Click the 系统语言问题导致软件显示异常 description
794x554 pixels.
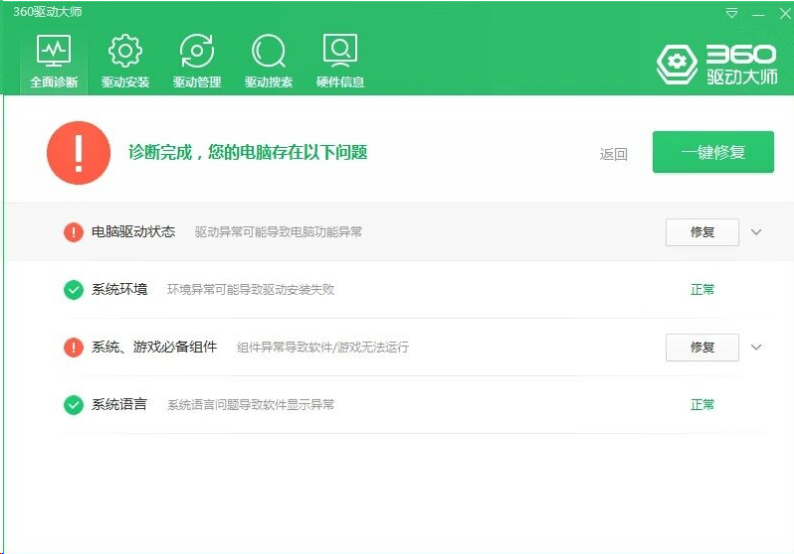tap(251, 405)
